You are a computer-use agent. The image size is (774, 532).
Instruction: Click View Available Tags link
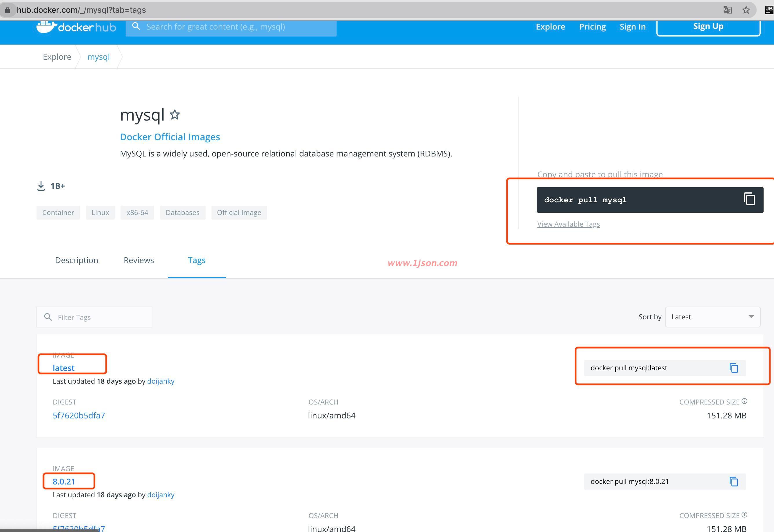click(568, 224)
